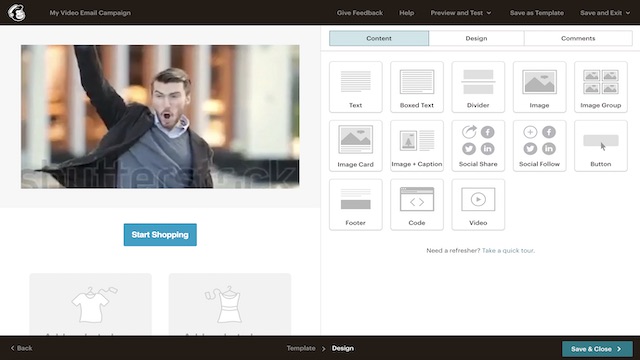Open the Preview and Test dropdown
This screenshot has height=360, width=640.
(461, 13)
